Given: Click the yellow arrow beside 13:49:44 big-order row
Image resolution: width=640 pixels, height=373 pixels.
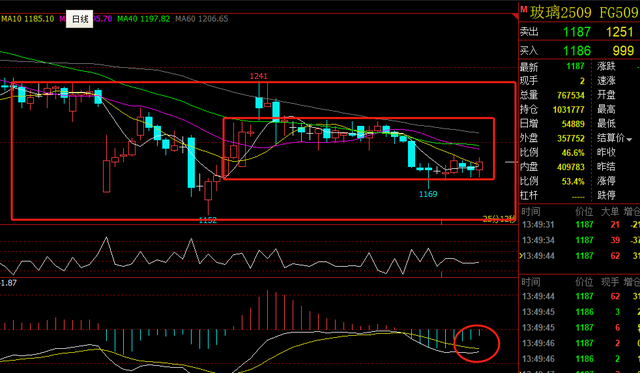Looking at the screenshot, I should point(520,256).
